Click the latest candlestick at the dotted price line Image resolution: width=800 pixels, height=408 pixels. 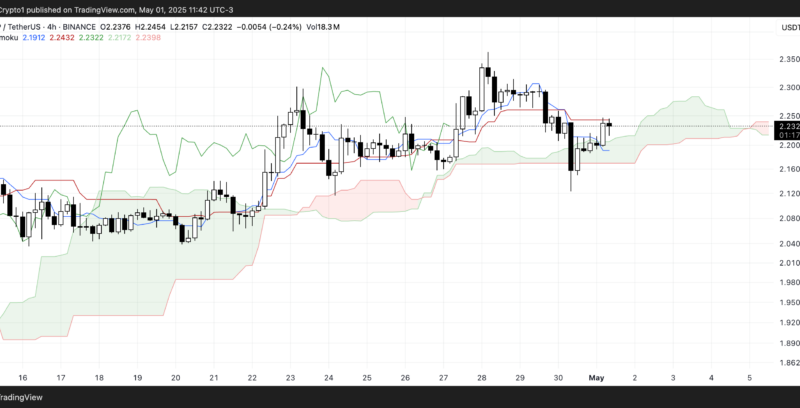click(x=610, y=125)
